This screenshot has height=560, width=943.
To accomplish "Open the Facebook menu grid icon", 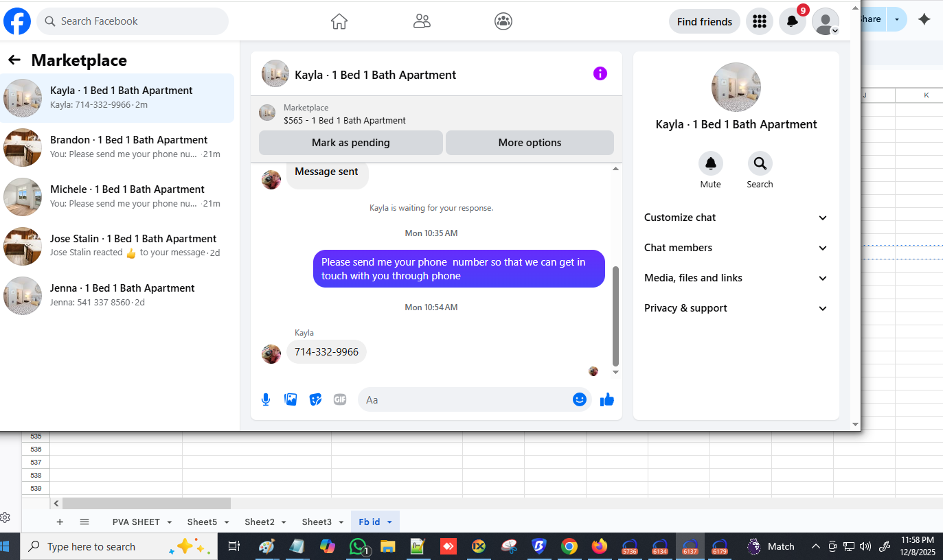I will tap(760, 21).
